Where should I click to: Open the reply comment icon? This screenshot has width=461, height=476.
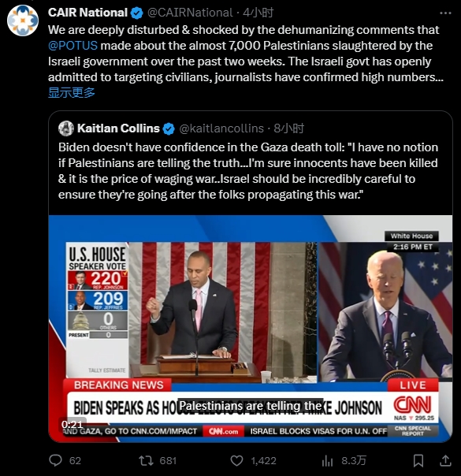click(x=55, y=460)
